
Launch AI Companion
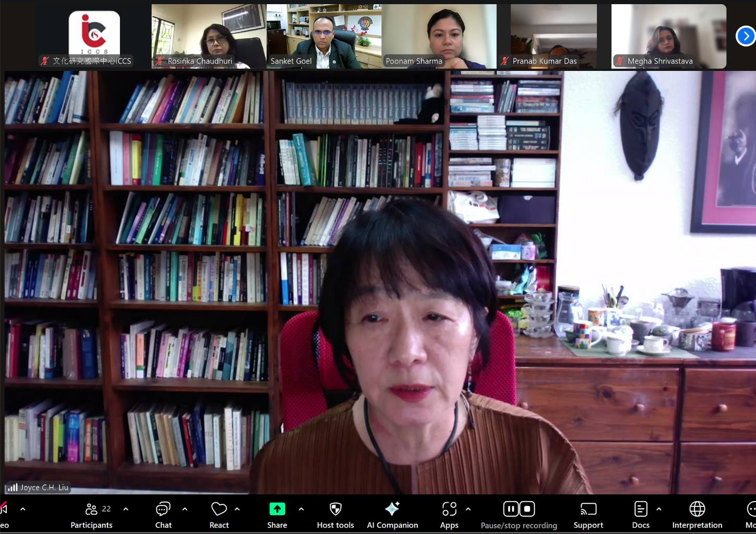pyautogui.click(x=392, y=515)
